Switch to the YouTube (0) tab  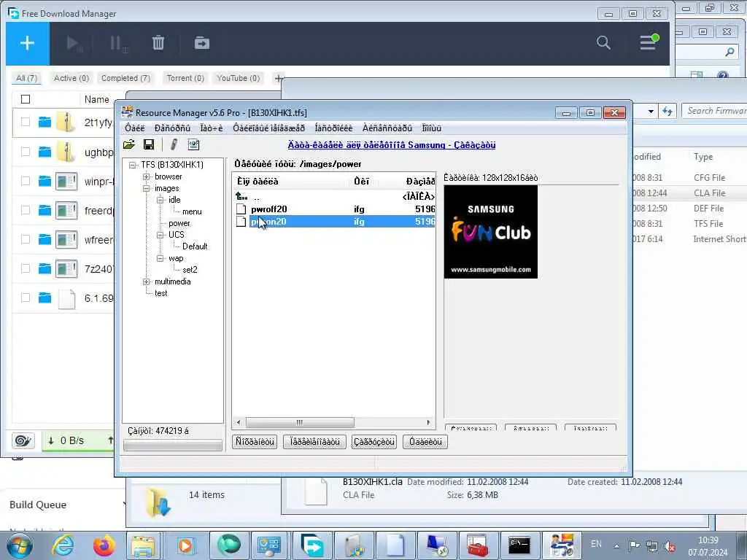click(239, 78)
